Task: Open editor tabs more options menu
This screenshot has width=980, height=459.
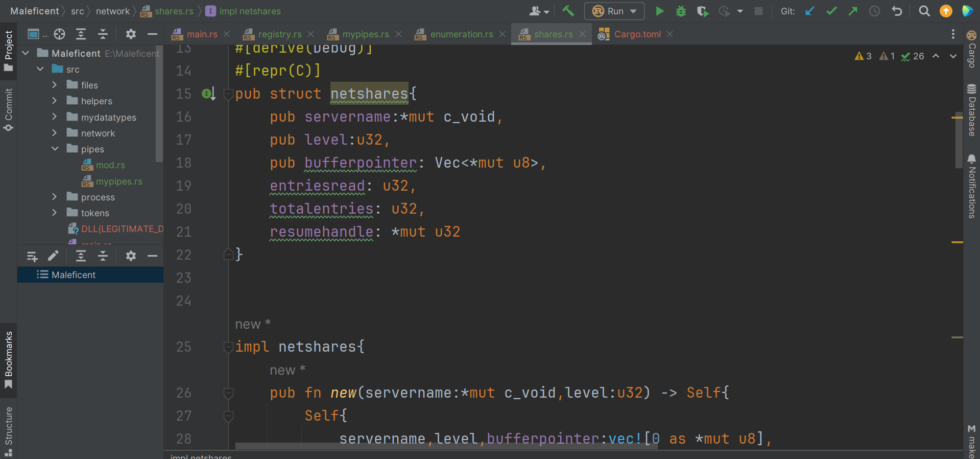Action: coord(953,34)
